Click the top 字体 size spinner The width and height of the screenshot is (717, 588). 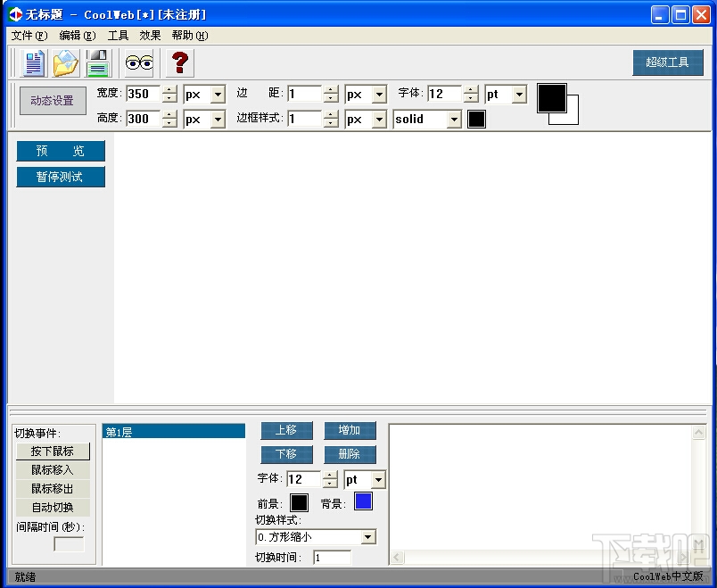471,95
